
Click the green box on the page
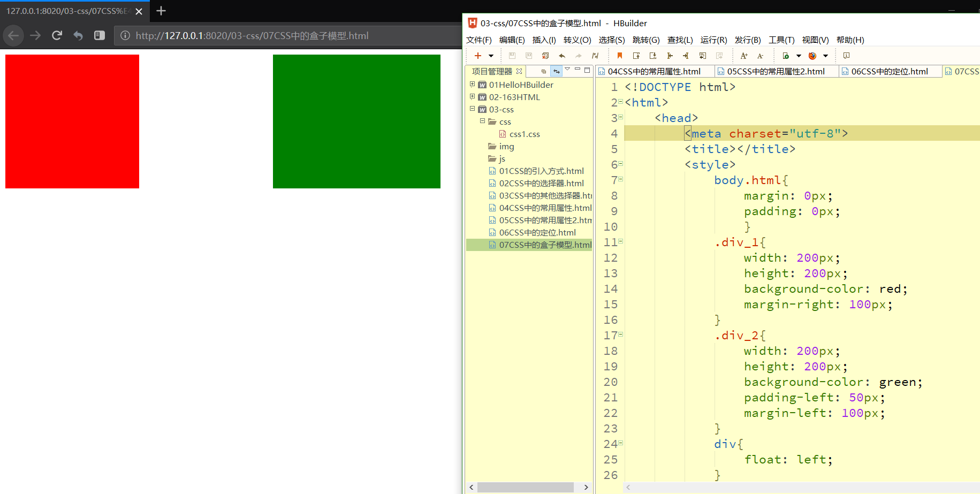click(x=356, y=121)
